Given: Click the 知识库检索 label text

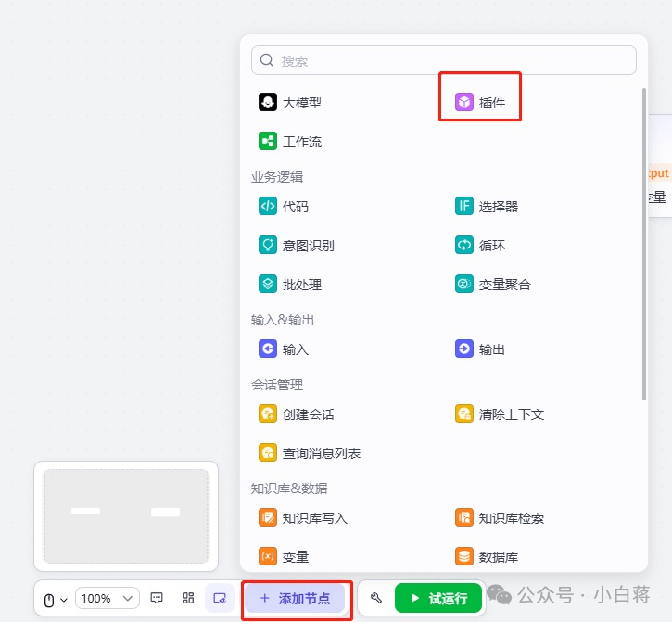Looking at the screenshot, I should tap(512, 518).
